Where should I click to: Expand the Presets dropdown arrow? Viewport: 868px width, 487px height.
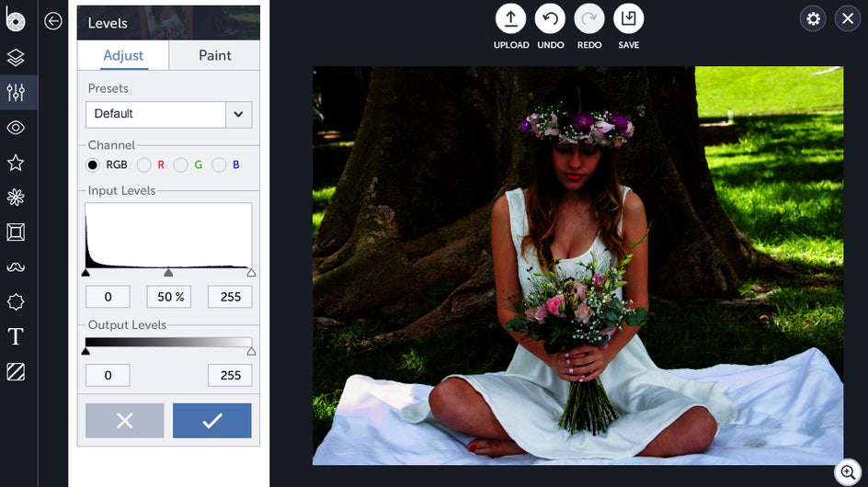click(238, 115)
